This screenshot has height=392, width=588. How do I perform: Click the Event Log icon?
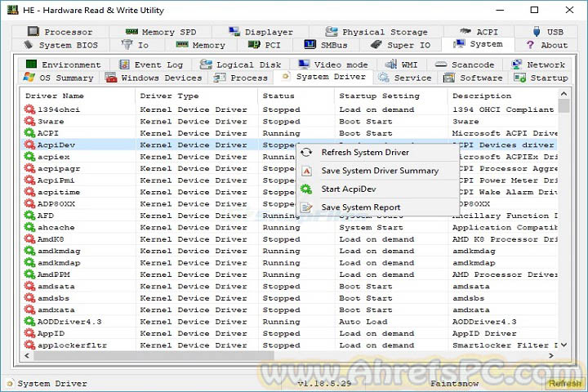click(124, 65)
